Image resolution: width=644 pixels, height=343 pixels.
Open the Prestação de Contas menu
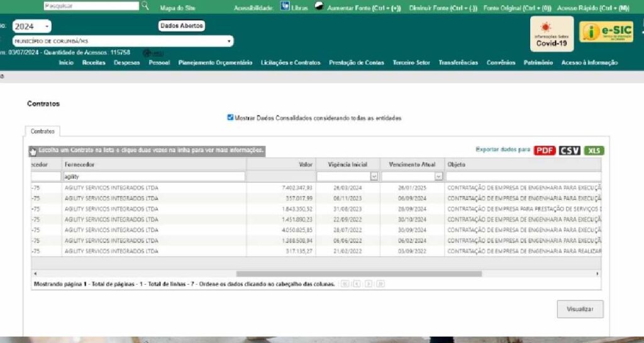click(357, 63)
